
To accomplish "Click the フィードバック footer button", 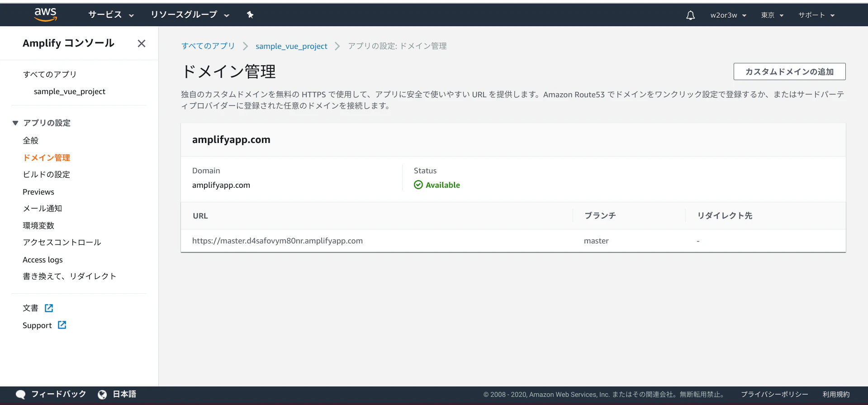I will (59, 394).
